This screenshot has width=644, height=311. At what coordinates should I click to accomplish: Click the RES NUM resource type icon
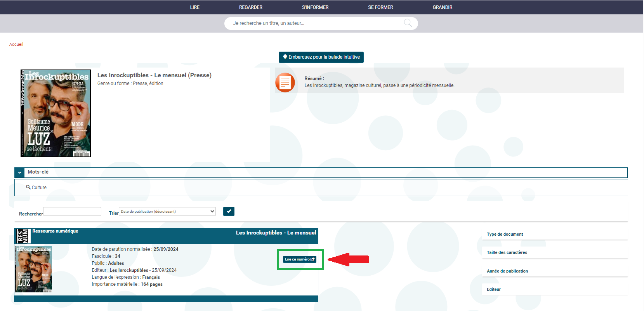(23, 236)
